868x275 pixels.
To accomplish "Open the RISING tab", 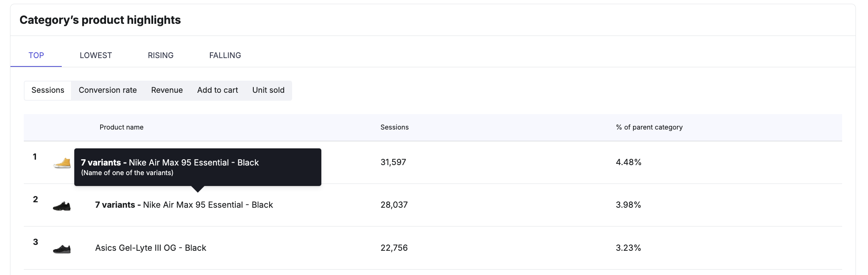I will (161, 55).
